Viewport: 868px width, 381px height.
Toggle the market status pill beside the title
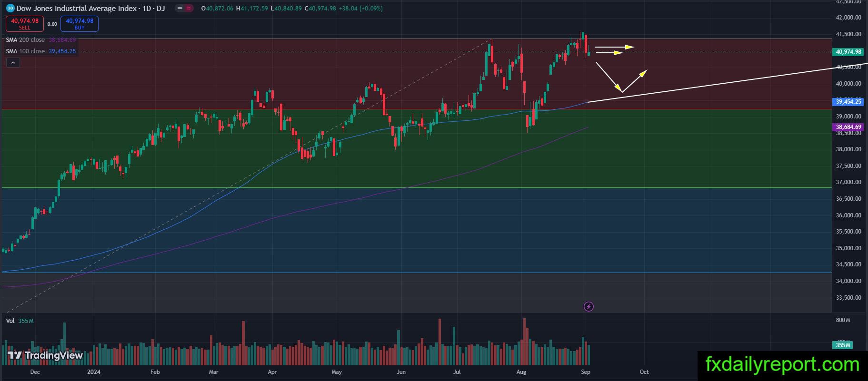183,9
